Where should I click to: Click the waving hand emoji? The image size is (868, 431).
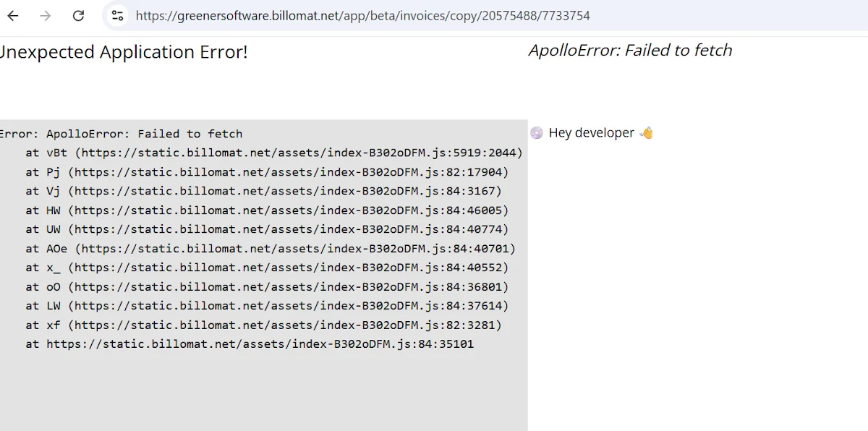click(646, 132)
